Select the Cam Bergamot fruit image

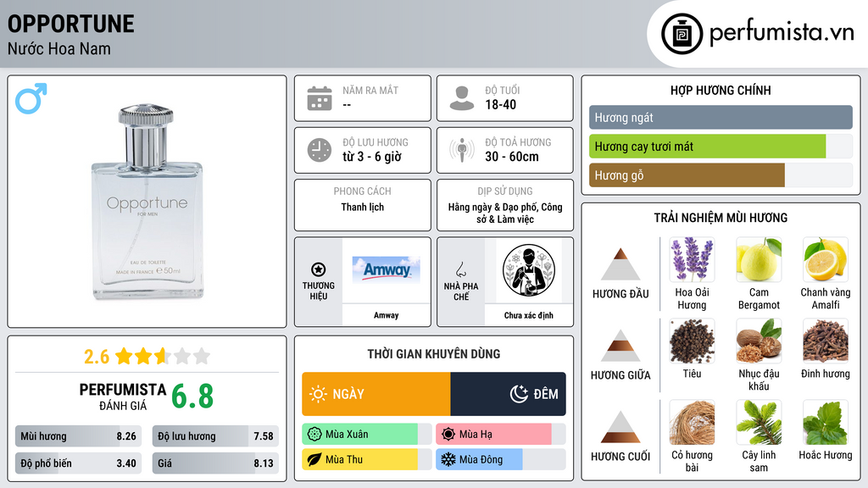(759, 259)
